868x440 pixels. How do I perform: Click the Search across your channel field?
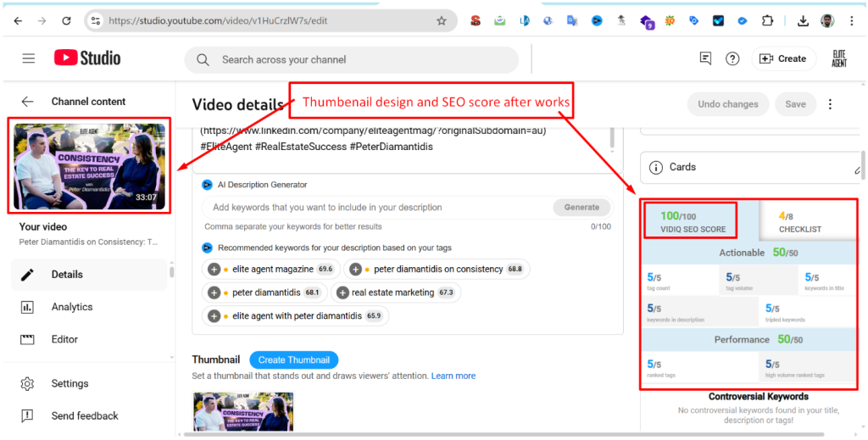tap(351, 60)
